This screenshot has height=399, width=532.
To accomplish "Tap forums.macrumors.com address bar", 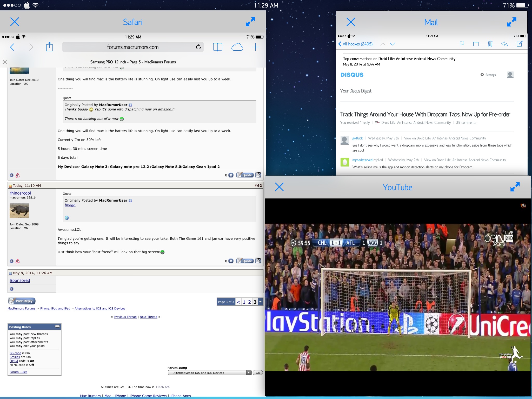I will coord(133,47).
